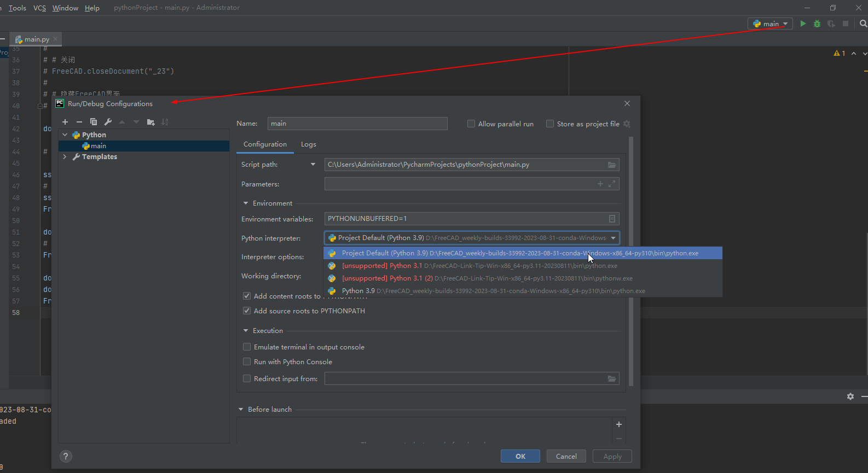This screenshot has width=868, height=473.
Task: Click the Add New Configuration plus icon
Action: tap(65, 122)
